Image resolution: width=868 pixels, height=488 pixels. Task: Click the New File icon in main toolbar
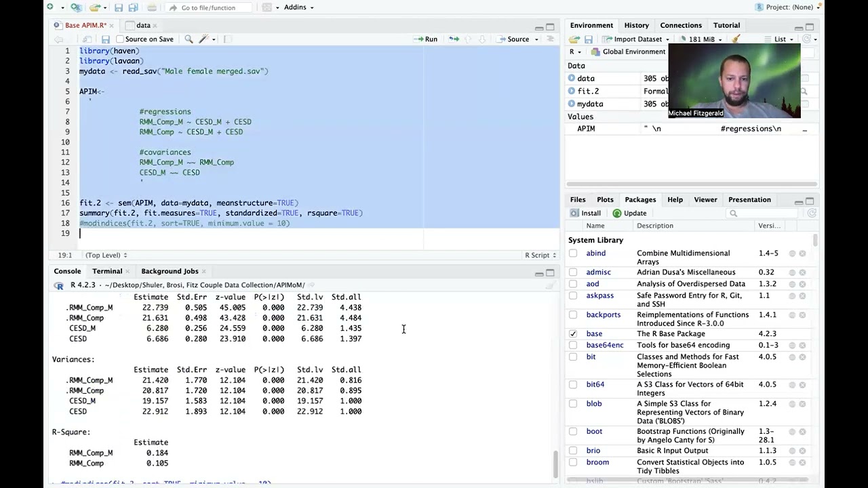click(x=50, y=7)
